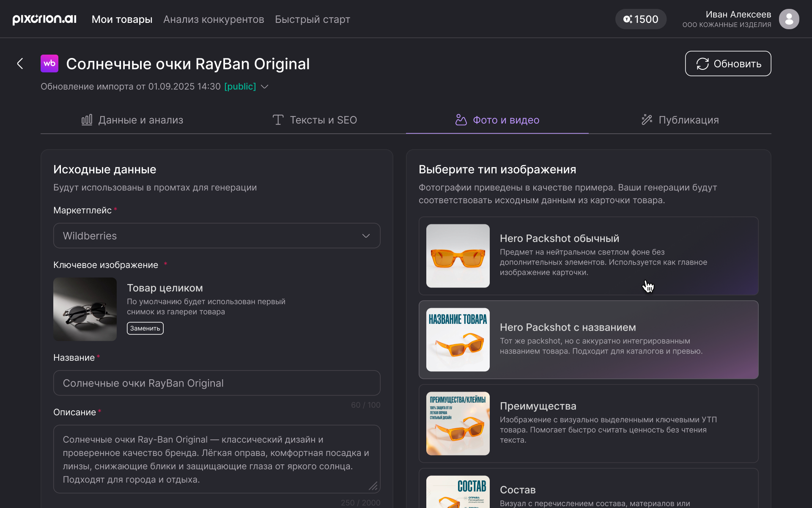Screen dimensions: 812x508
Task: Open Анализ конкурентов in top menu
Action: coord(214,19)
